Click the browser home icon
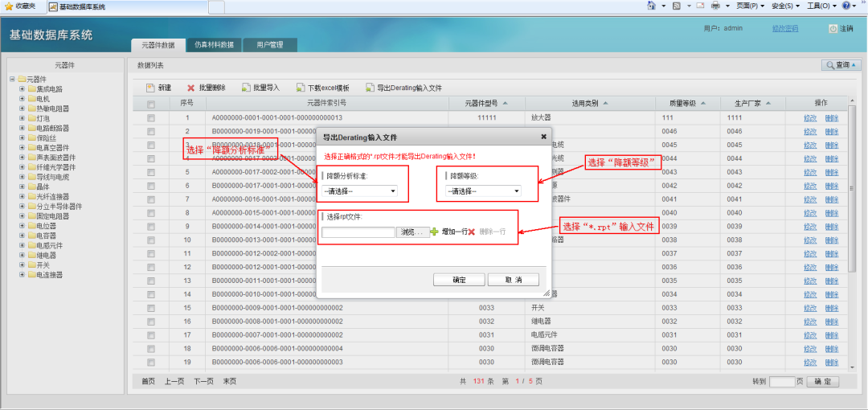868x410 pixels. pyautogui.click(x=652, y=6)
